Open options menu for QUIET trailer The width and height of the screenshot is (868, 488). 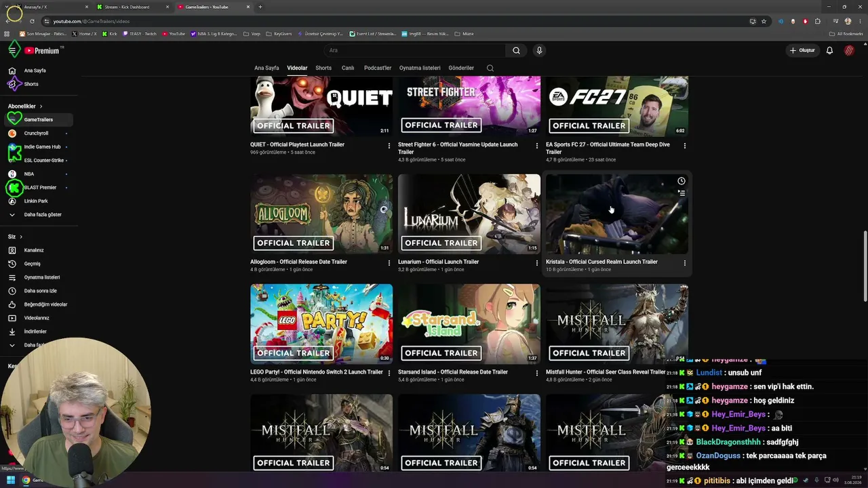click(x=389, y=146)
